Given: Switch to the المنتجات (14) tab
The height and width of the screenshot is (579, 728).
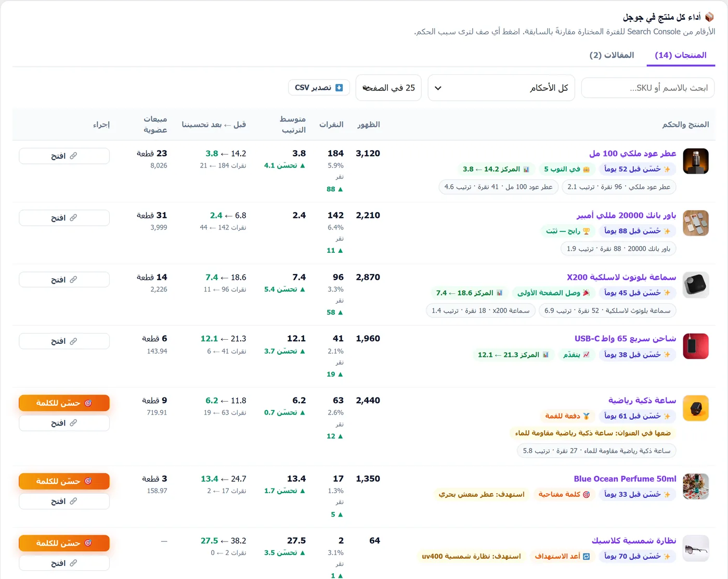Looking at the screenshot, I should pyautogui.click(x=681, y=55).
